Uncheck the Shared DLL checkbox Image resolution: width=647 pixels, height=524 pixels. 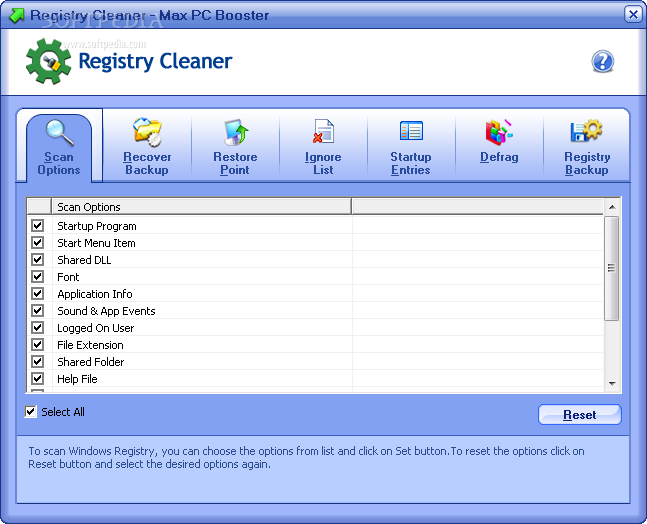38,259
